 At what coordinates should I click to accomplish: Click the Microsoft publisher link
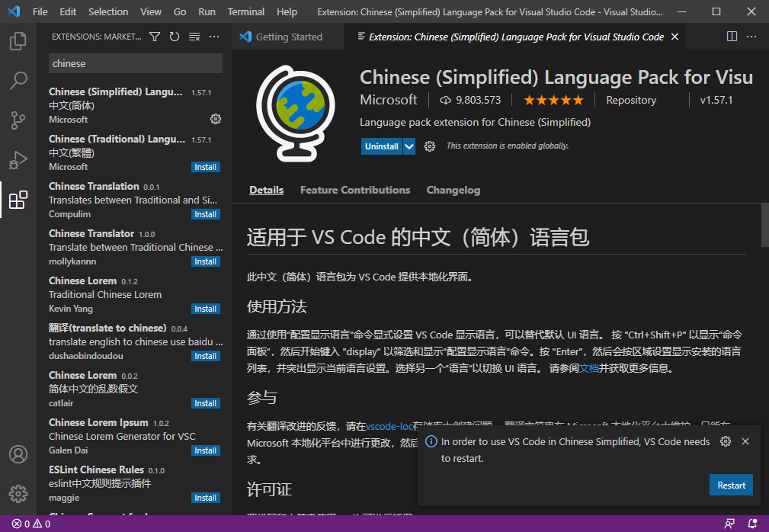click(389, 100)
